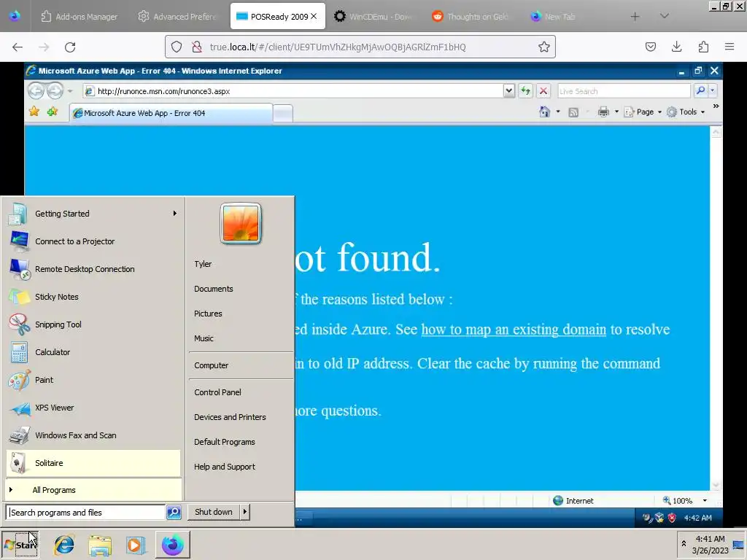Launch XPS Viewer
This screenshot has width=747, height=560.
click(x=93, y=408)
